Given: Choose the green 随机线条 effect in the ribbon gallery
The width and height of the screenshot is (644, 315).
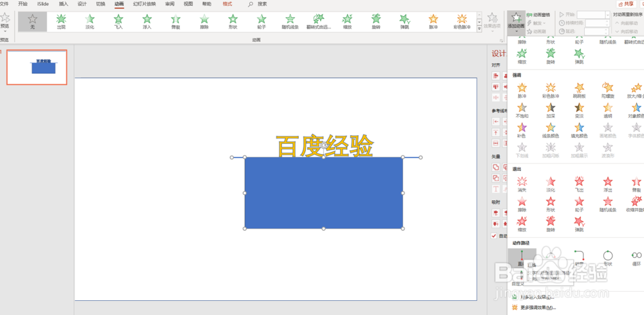Looking at the screenshot, I should point(290,22).
